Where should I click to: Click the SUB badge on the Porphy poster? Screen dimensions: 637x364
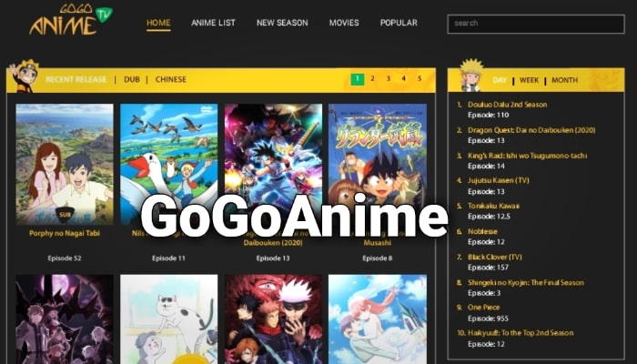pos(65,215)
